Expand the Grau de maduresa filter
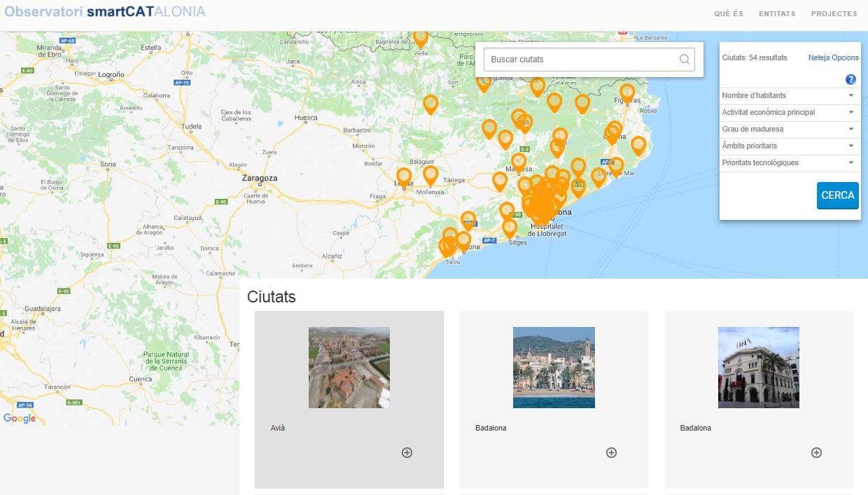The height and width of the screenshot is (495, 868). 789,130
